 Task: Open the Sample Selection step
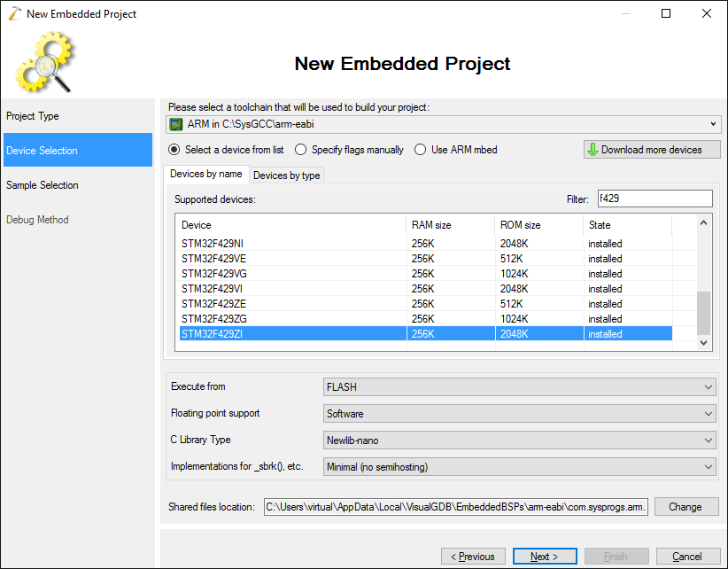[x=78, y=185]
